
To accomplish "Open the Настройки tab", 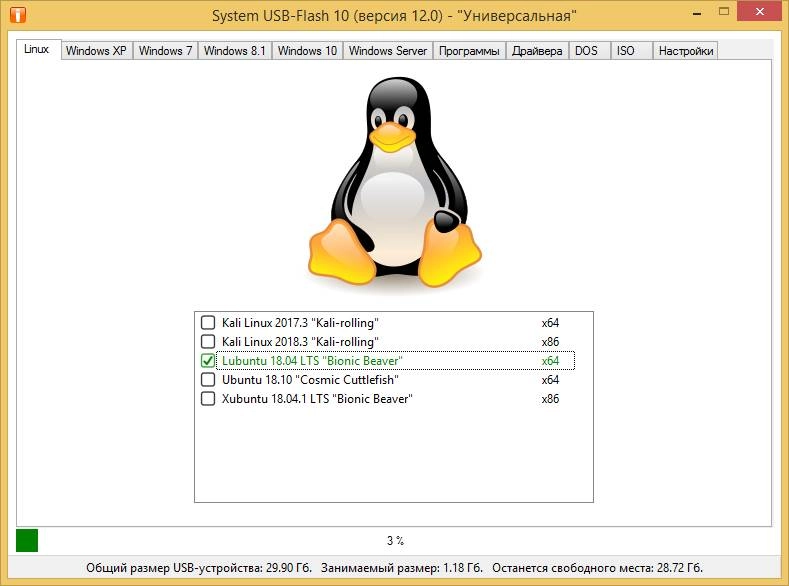I will click(x=686, y=51).
